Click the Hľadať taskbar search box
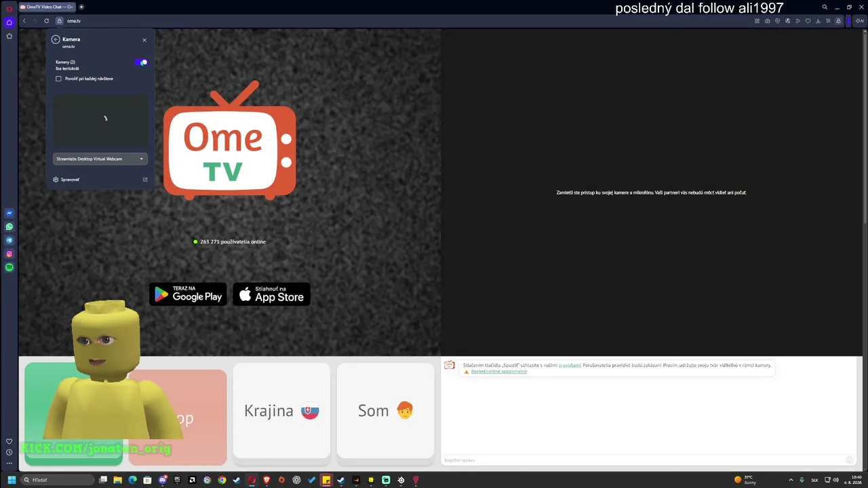868x488 pixels. pos(58,480)
